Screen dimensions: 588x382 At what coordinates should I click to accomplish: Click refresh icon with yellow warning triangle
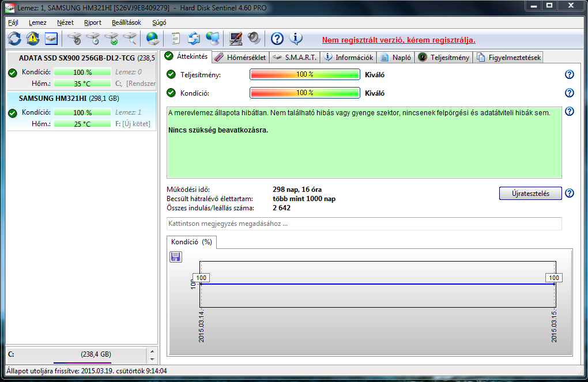33,39
